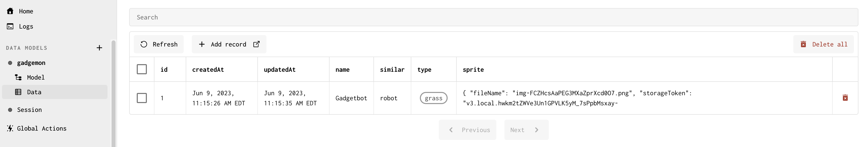Click the gadgemon model bullet dot

10,63
